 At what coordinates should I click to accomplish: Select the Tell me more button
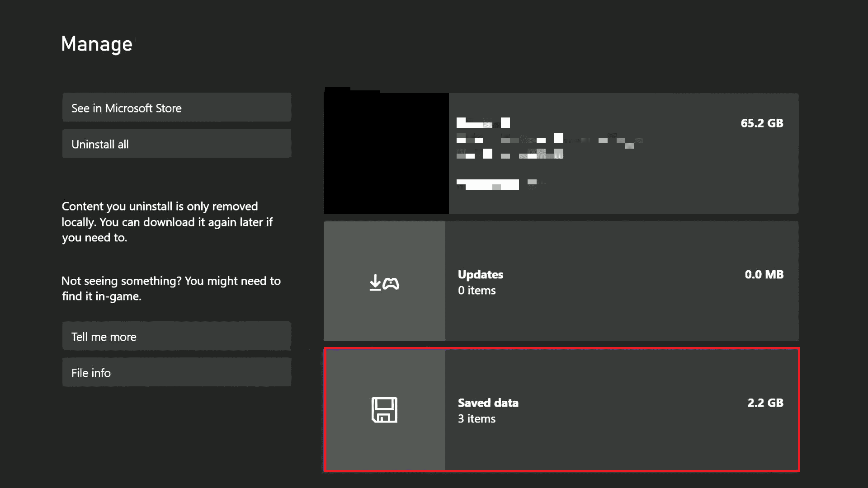[176, 336]
